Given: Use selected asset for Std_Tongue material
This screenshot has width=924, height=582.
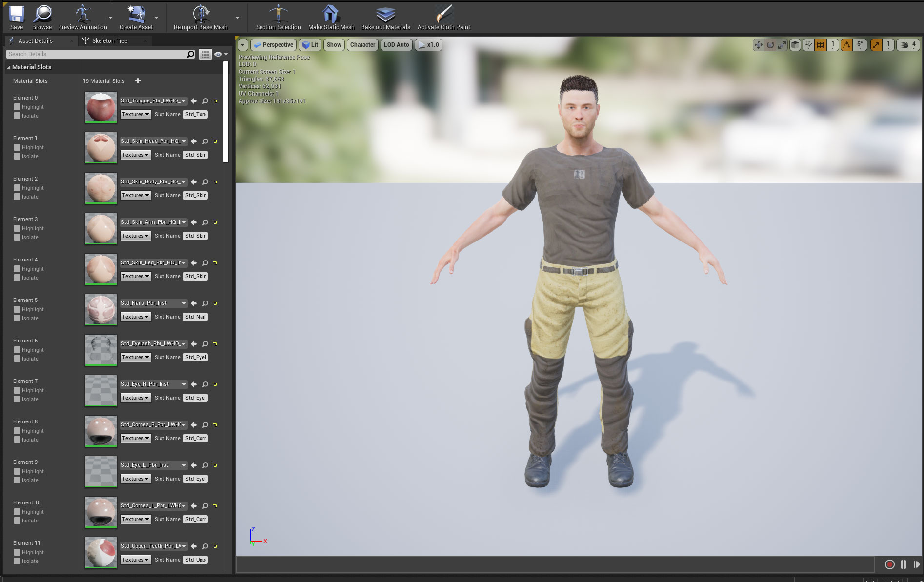Looking at the screenshot, I should click(x=194, y=101).
